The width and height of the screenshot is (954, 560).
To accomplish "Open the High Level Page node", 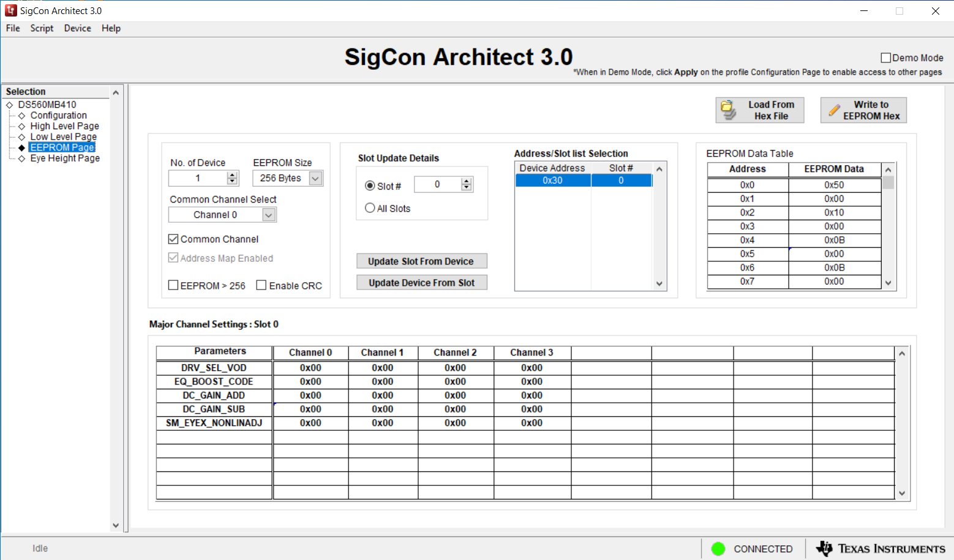I will tap(64, 126).
